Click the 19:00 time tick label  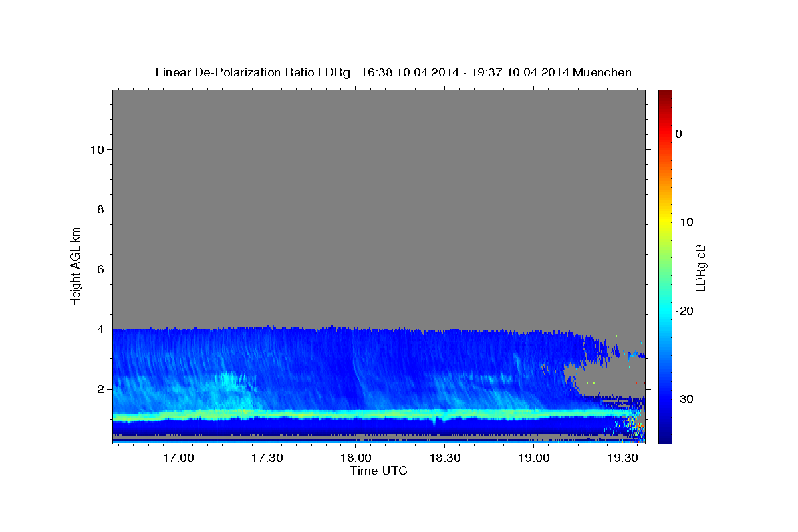(533, 458)
